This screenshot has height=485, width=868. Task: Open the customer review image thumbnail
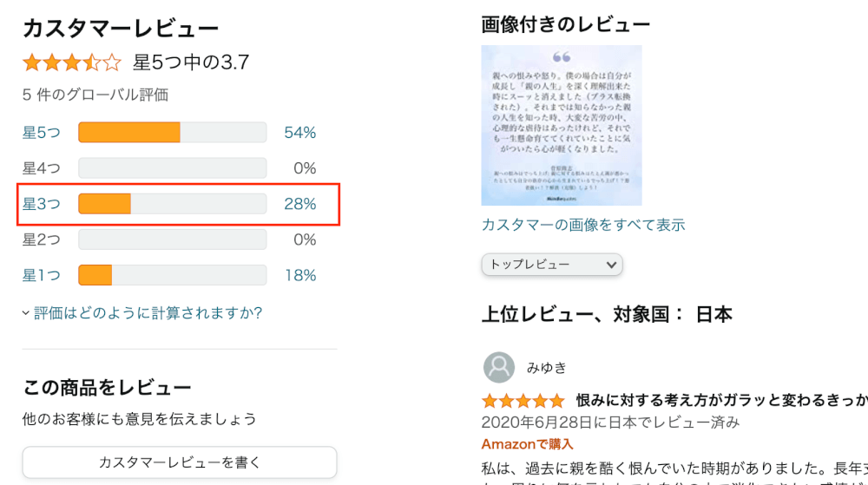click(562, 126)
